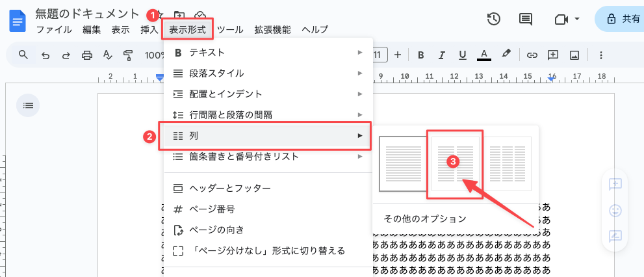Show document outline list icon
Screen dimensions: 644x277
[28, 105]
